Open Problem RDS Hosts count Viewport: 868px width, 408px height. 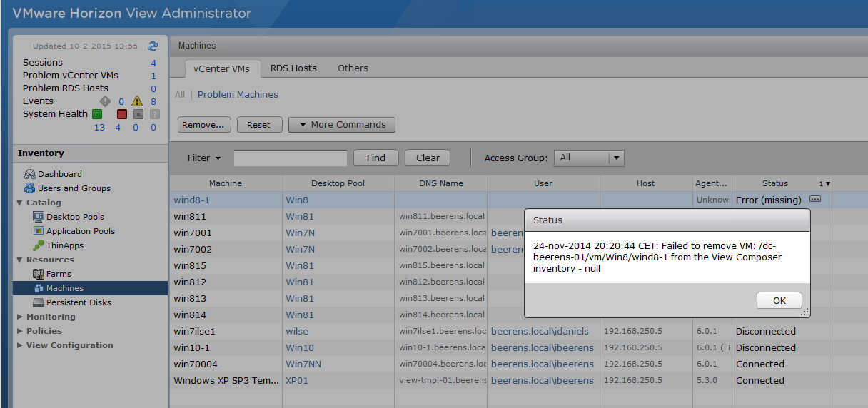pos(153,88)
